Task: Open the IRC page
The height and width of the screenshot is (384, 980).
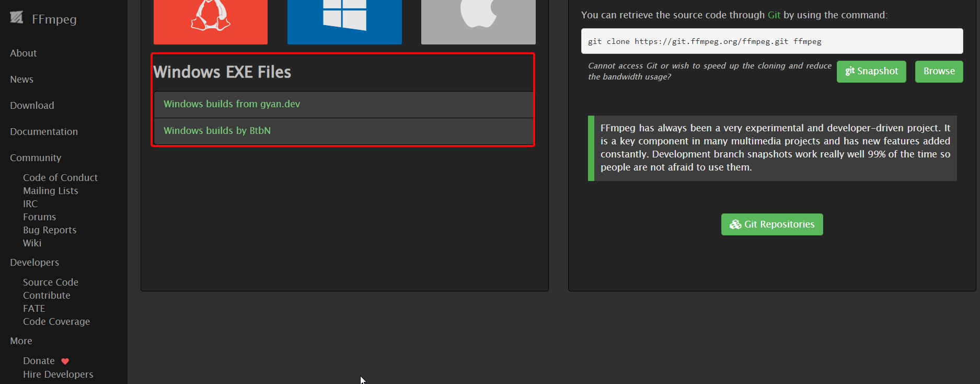Action: coord(30,204)
